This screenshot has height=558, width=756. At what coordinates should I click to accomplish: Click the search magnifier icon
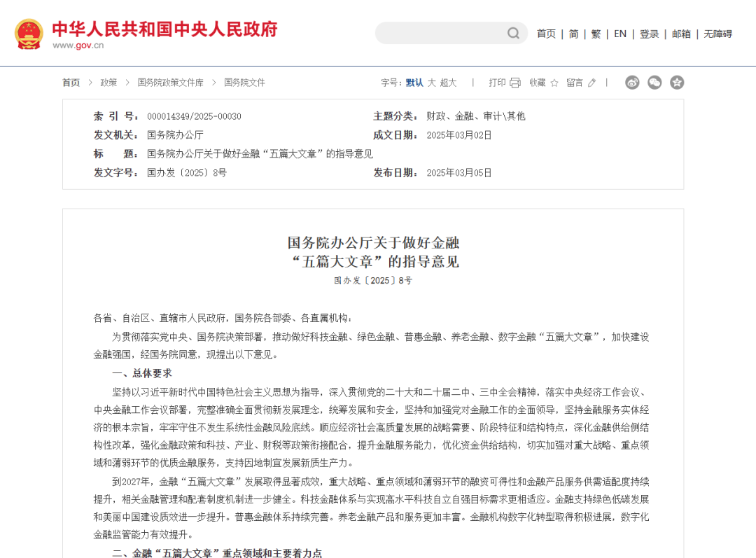click(x=513, y=34)
